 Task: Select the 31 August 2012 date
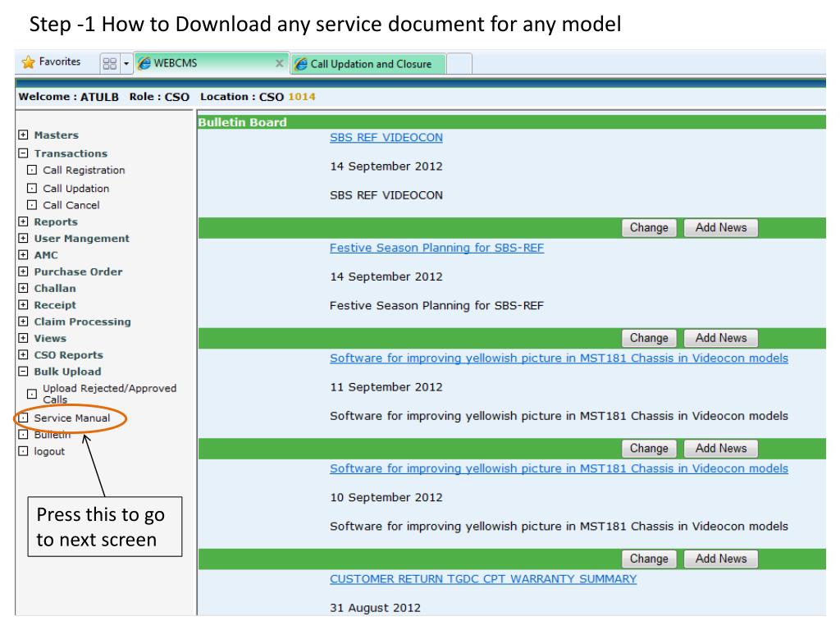(375, 608)
